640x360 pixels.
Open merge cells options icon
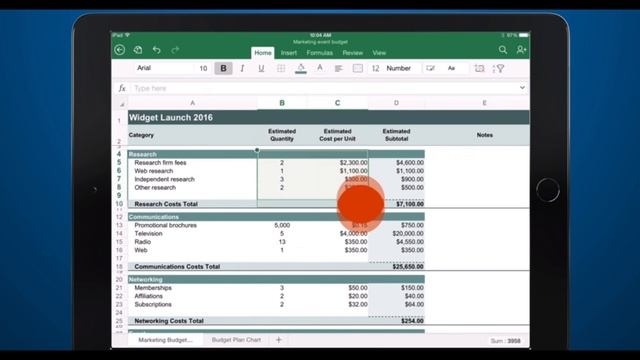click(358, 68)
